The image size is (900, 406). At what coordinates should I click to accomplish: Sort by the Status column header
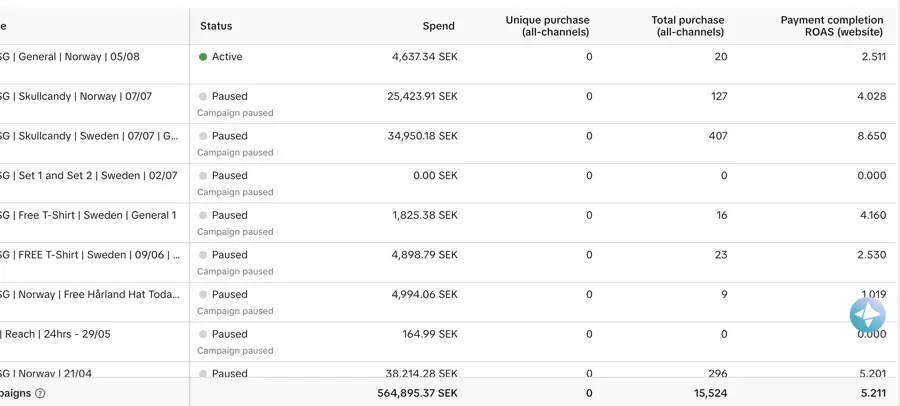click(216, 26)
